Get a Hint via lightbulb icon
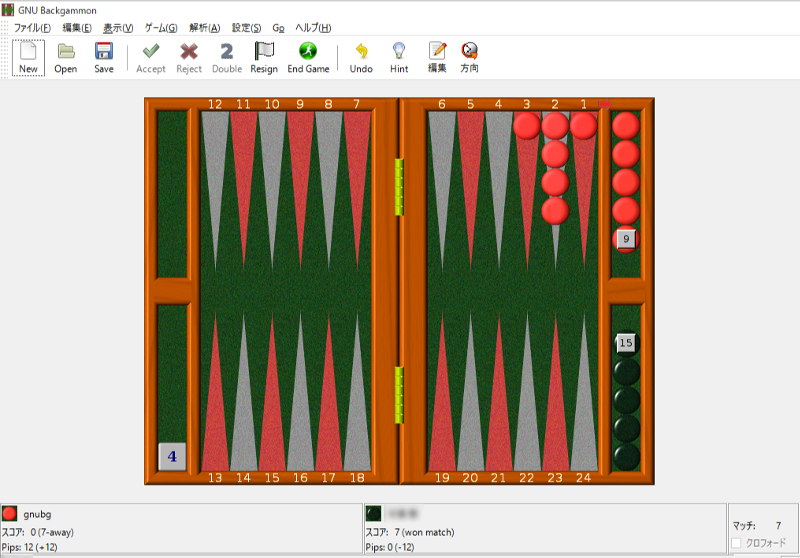This screenshot has height=558, width=800. pyautogui.click(x=399, y=57)
